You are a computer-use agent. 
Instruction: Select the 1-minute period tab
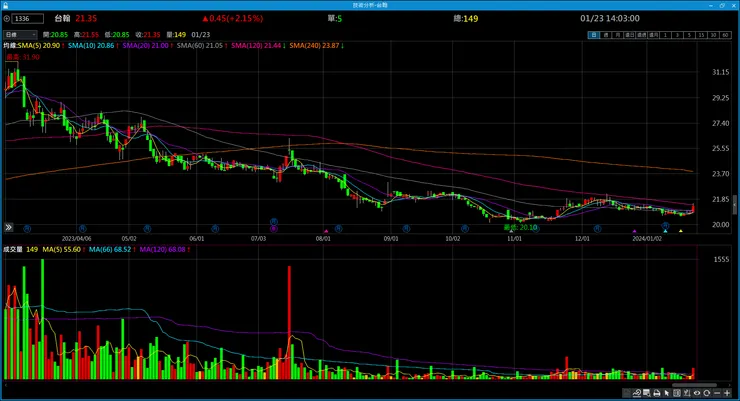[x=665, y=35]
